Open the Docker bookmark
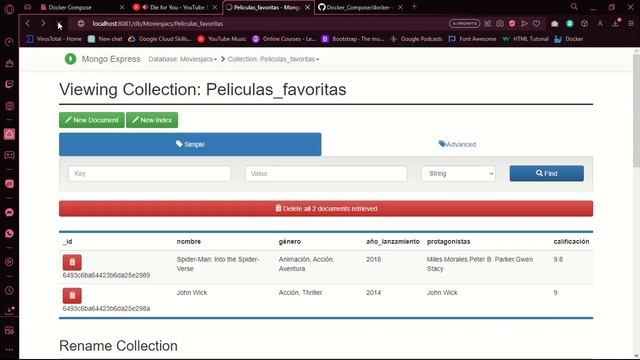This screenshot has width=640, height=360. tap(569, 39)
